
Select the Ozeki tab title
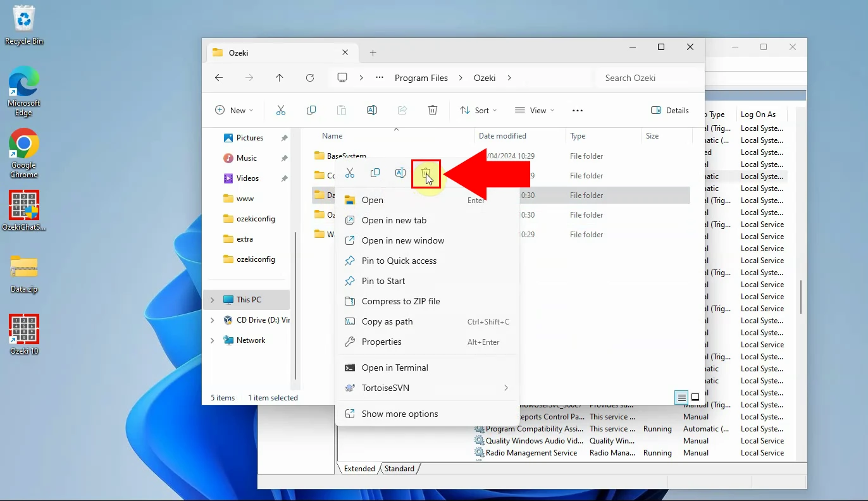tap(239, 53)
